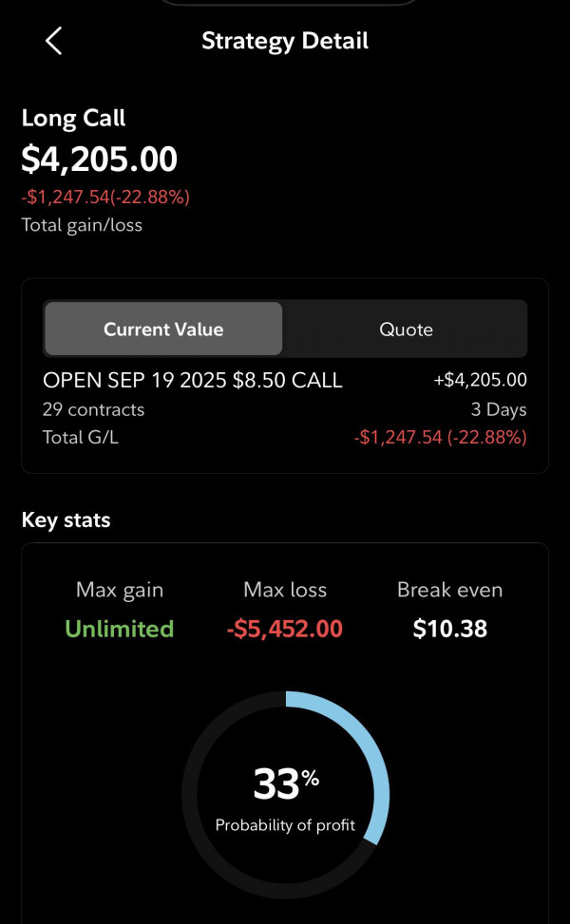Click the -$5,452.00 max loss value
This screenshot has height=924, width=570.
point(285,629)
